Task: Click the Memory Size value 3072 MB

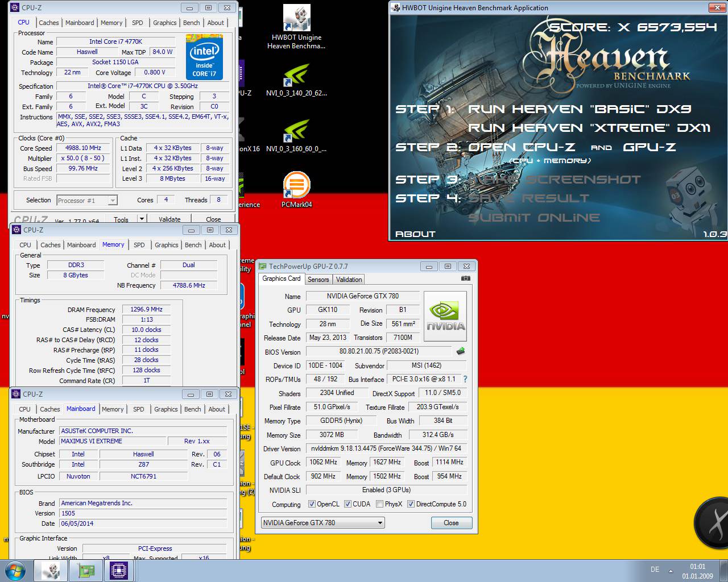Action: pos(332,435)
